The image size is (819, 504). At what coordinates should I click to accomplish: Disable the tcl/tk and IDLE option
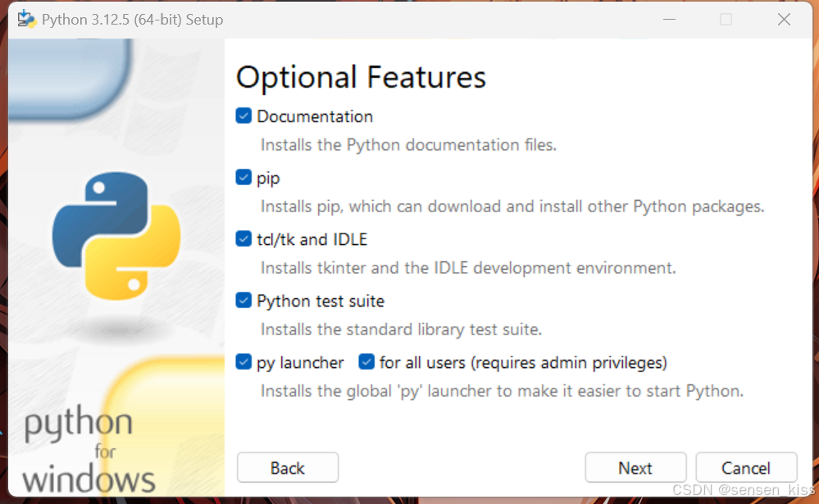[x=243, y=238]
